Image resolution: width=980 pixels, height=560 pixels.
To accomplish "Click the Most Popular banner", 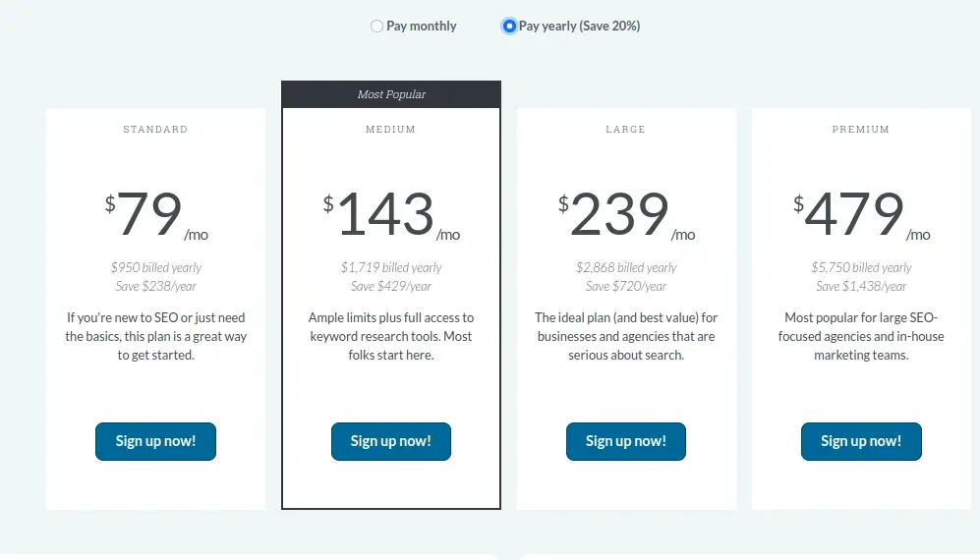I will click(391, 94).
